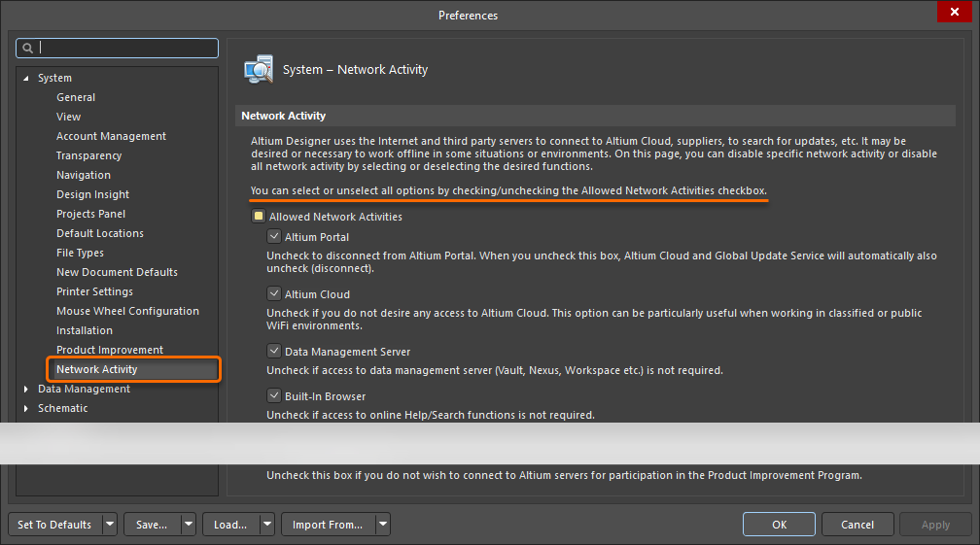Viewport: 980px width, 545px height.
Task: Click the Network Activity page header icon
Action: click(x=259, y=69)
